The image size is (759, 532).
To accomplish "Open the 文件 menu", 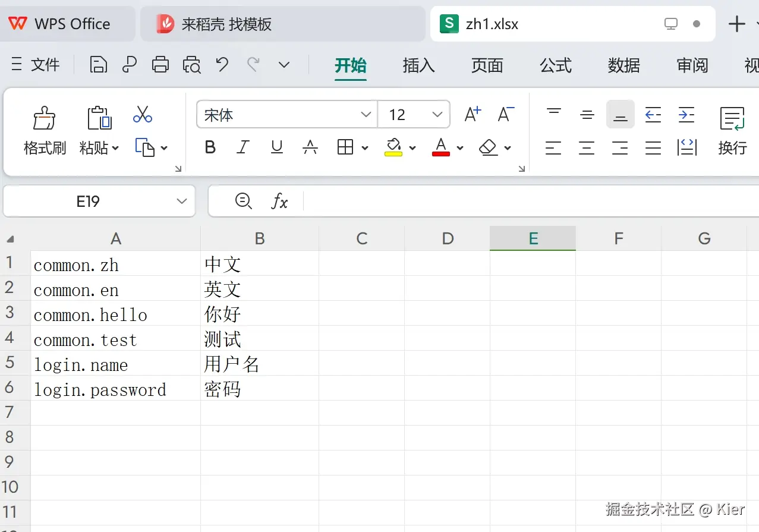I will click(x=46, y=65).
